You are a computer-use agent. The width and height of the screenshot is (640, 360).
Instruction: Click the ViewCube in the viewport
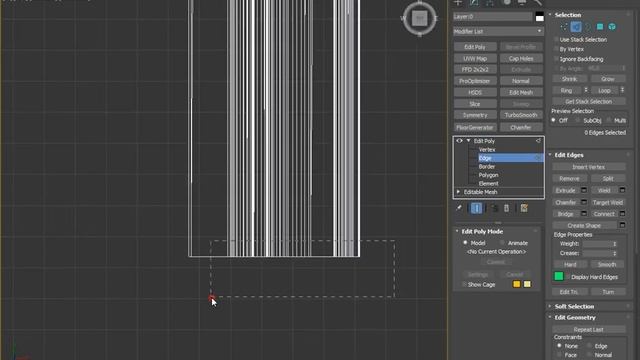420,18
